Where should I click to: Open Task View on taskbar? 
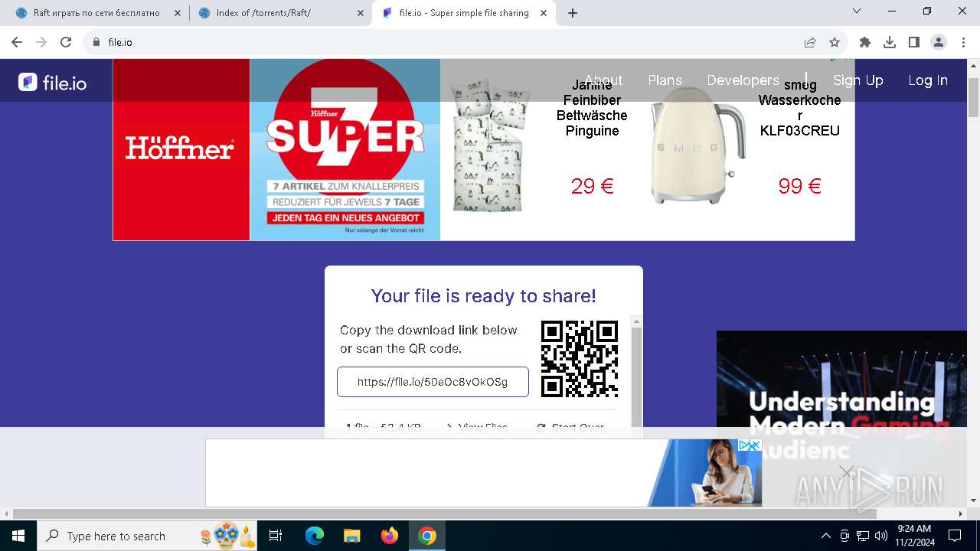coord(276,536)
